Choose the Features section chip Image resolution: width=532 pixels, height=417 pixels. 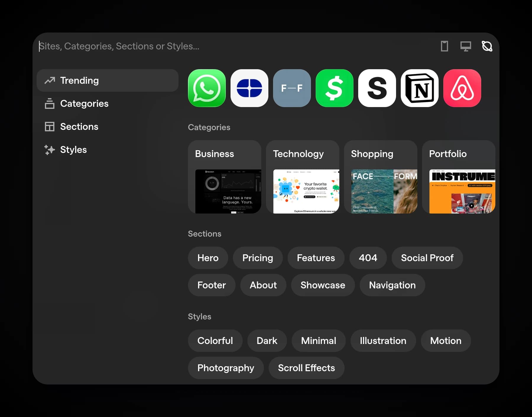(316, 258)
